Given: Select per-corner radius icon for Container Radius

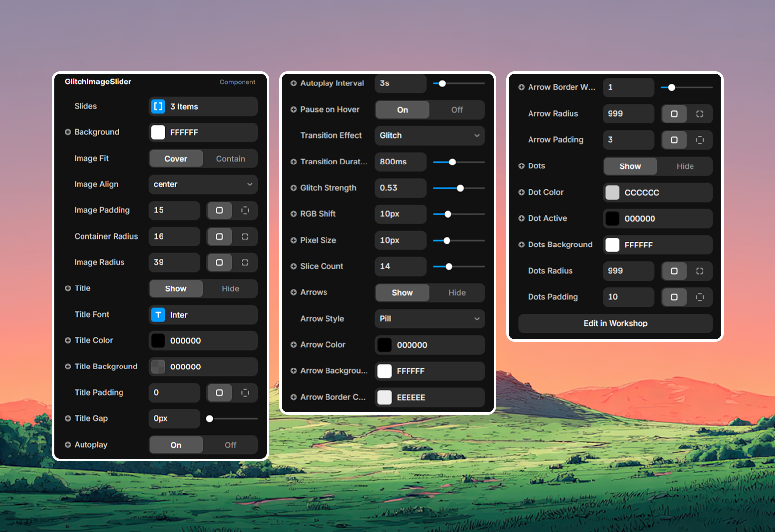Looking at the screenshot, I should 245,237.
